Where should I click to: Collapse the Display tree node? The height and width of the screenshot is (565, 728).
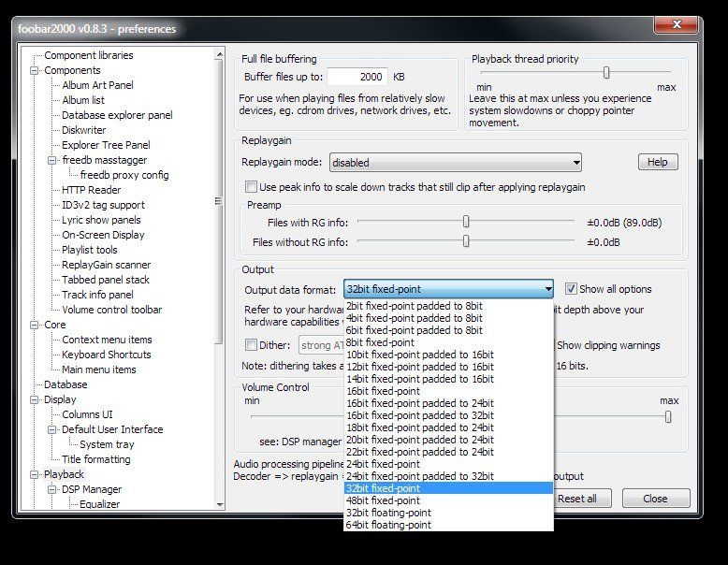(x=34, y=399)
